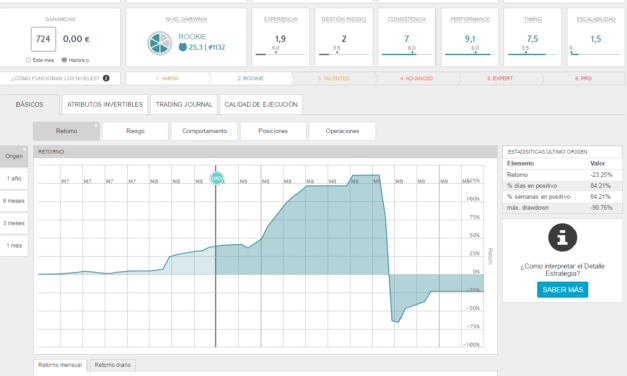Image resolution: width=627 pixels, height=376 pixels.
Task: Open the PERFORMANCE score card
Action: pos(470,37)
